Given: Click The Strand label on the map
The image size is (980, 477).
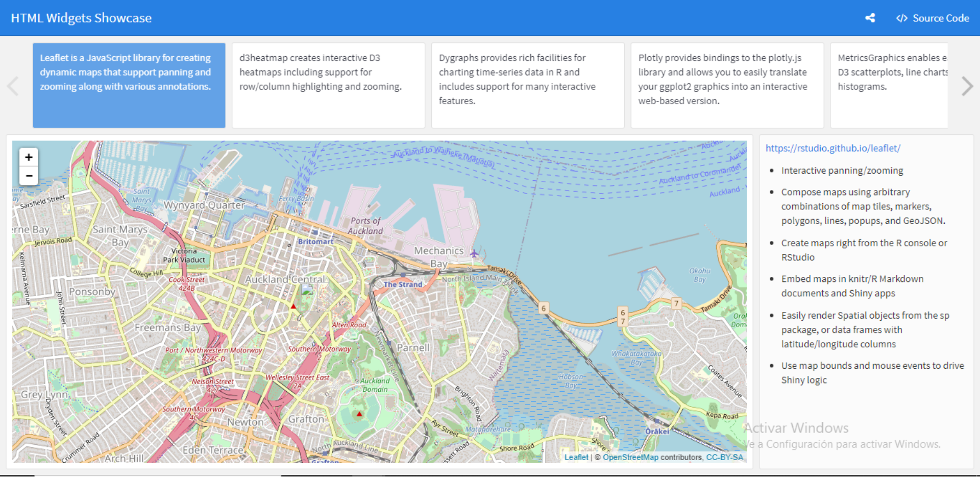Looking at the screenshot, I should [403, 284].
